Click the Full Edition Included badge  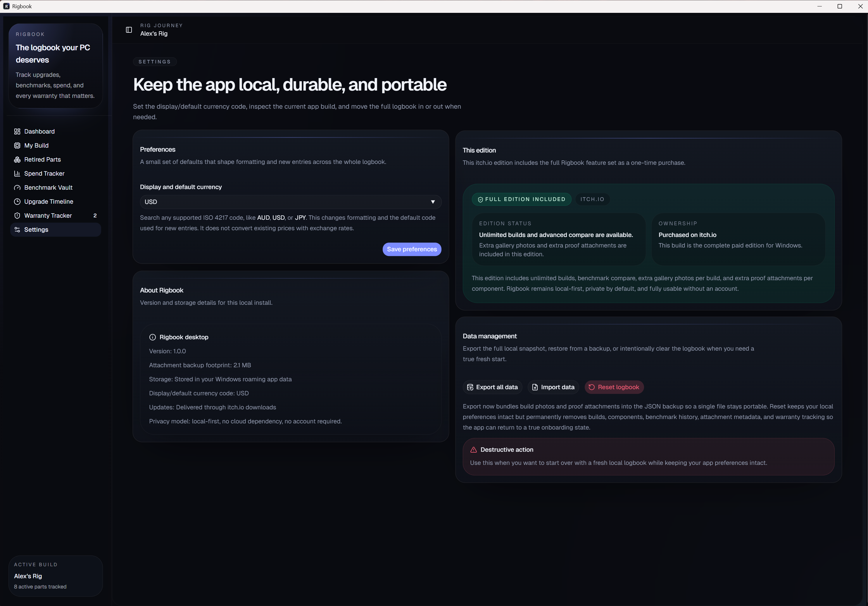521,199
